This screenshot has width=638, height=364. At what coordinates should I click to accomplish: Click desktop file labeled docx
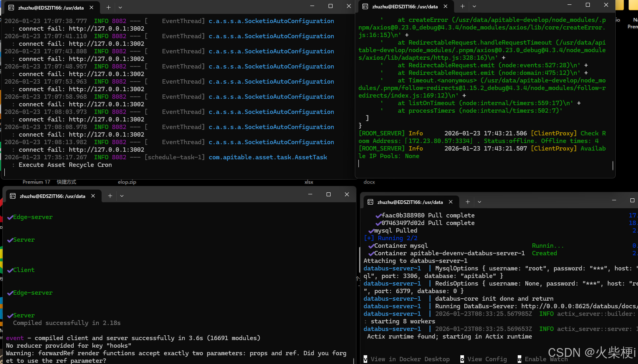coord(369,182)
